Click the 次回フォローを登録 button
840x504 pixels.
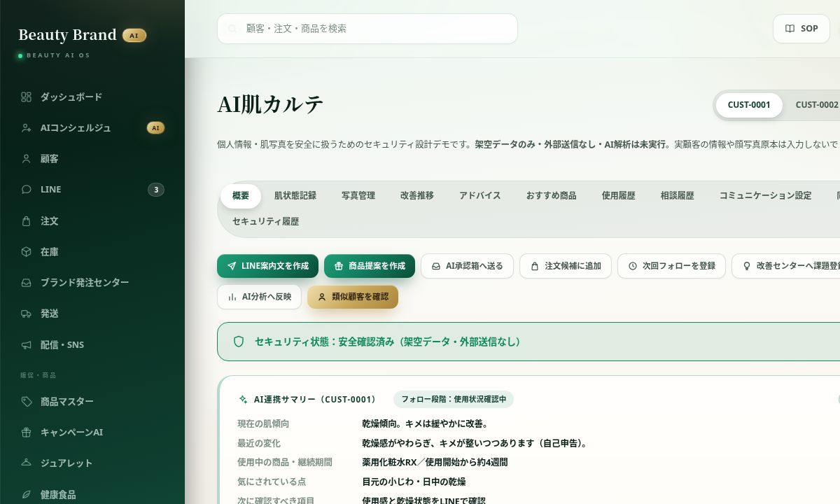(x=672, y=266)
